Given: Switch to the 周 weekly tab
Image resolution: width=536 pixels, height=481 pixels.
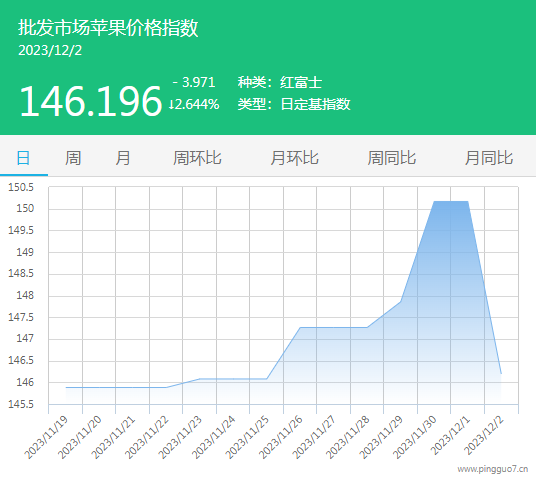Looking at the screenshot, I should [x=73, y=158].
